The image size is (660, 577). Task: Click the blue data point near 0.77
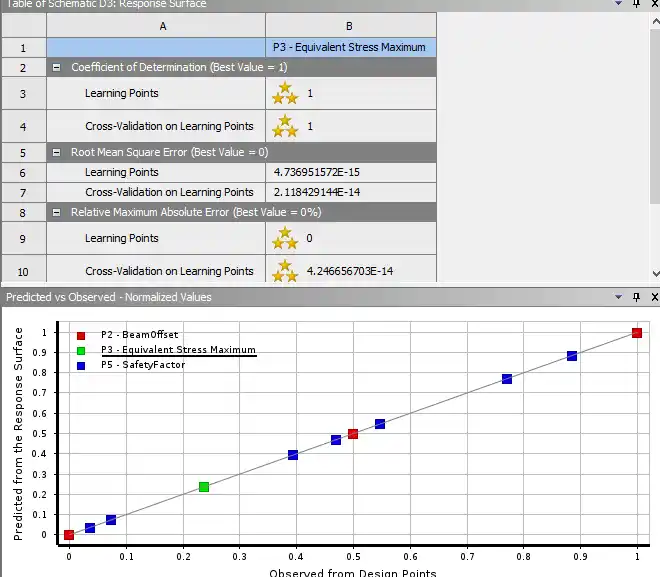(x=507, y=379)
